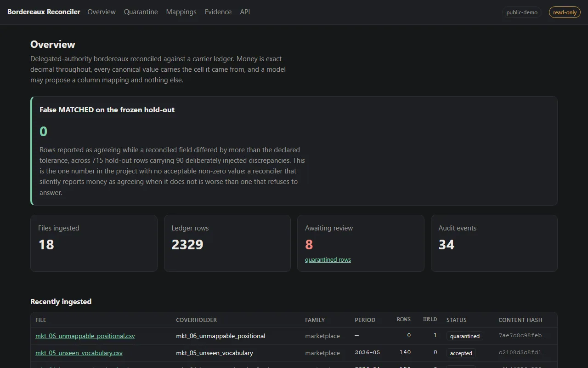
Task: Switch to the Evidence tab
Action: click(x=218, y=12)
